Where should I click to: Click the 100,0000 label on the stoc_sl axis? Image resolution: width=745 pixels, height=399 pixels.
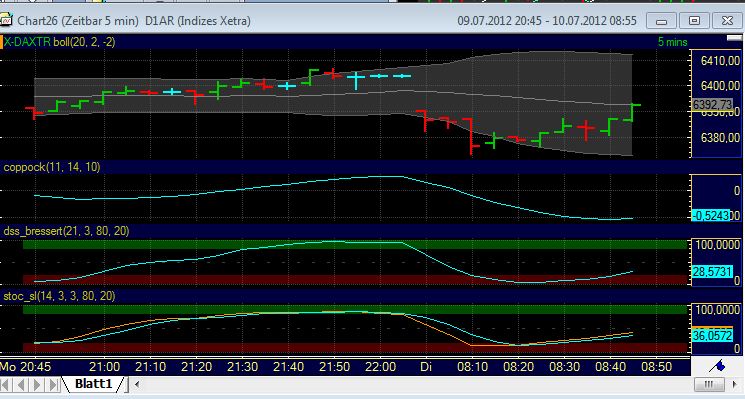[x=717, y=310]
